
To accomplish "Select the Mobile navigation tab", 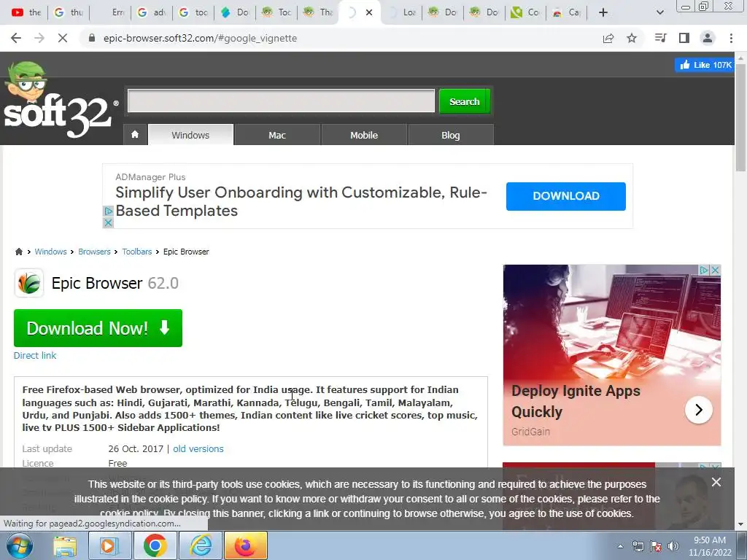I will 364,135.
